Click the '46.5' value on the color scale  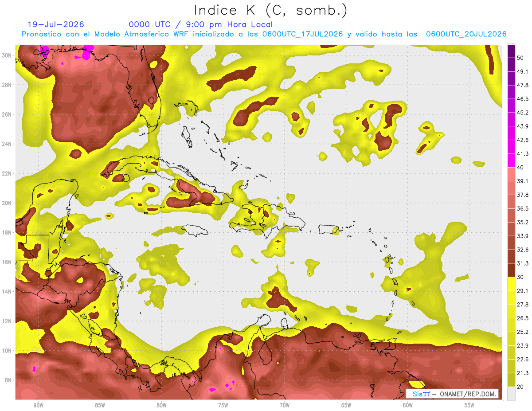523,99
